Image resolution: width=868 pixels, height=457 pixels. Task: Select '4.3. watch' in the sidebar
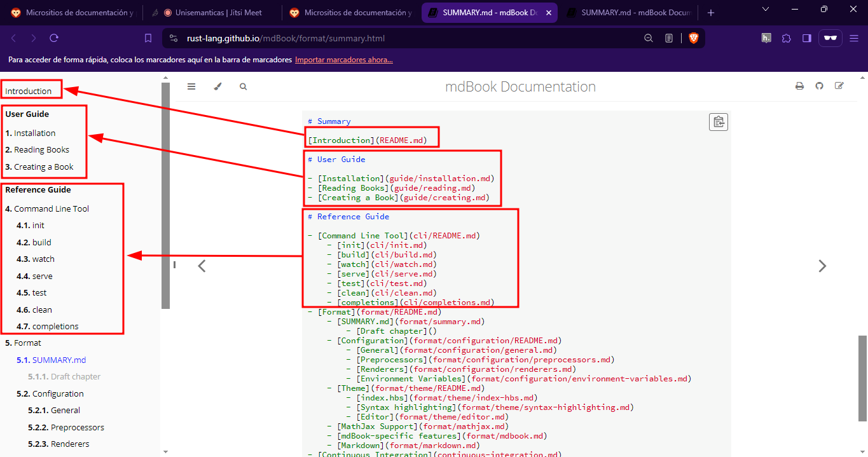pyautogui.click(x=36, y=259)
